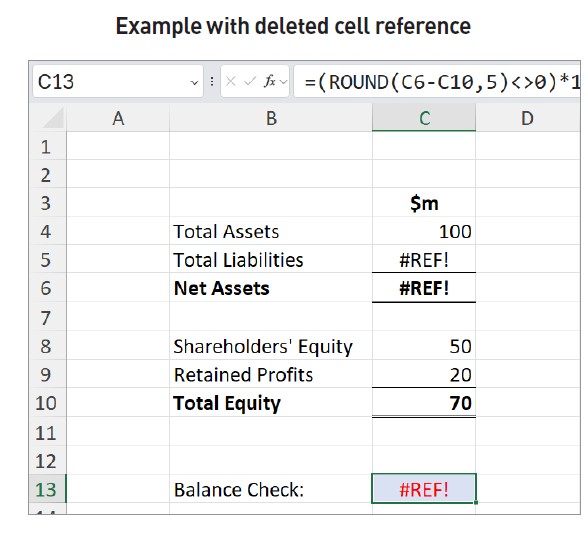
Task: Click the $m header cell
Action: 424,203
